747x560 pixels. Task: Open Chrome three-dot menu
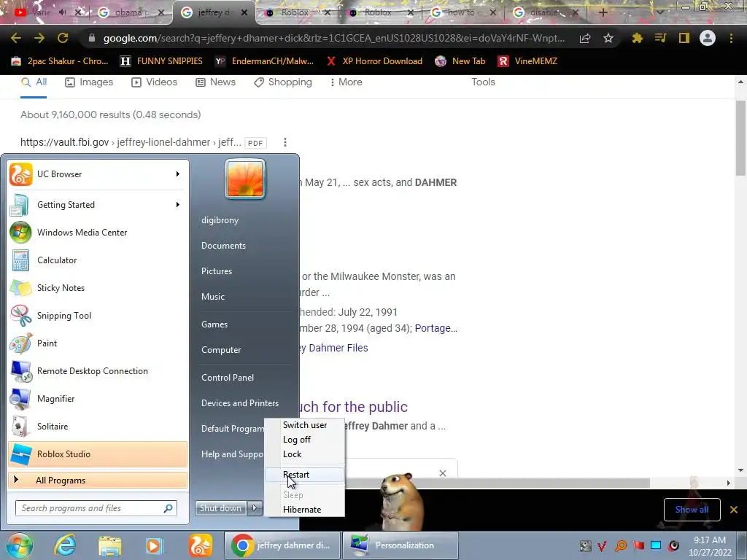(x=731, y=38)
